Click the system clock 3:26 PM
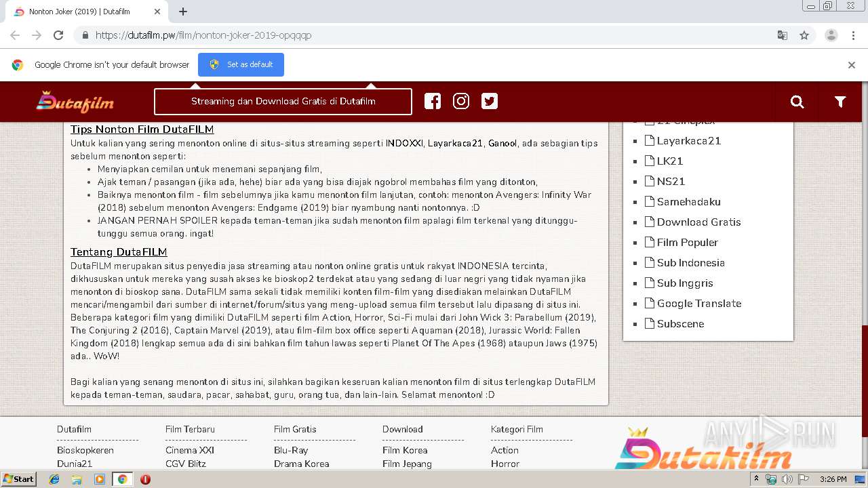Viewport: 868px width, 488px height. (833, 479)
